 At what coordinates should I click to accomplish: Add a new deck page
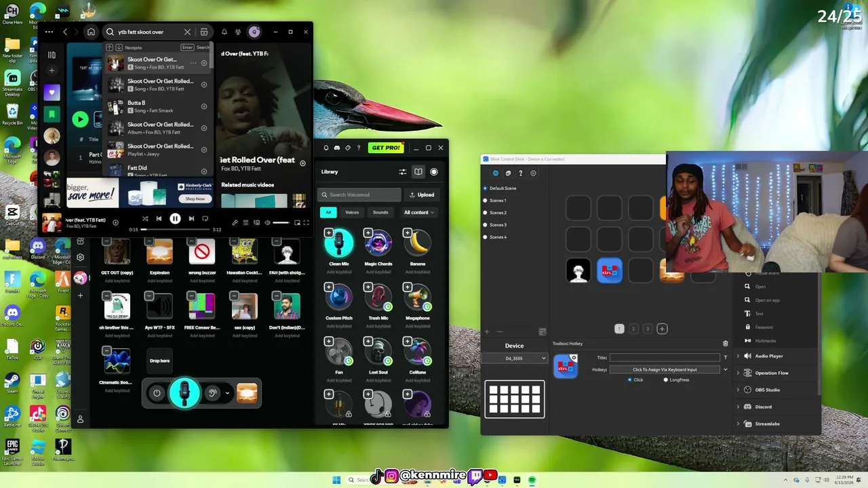662,329
